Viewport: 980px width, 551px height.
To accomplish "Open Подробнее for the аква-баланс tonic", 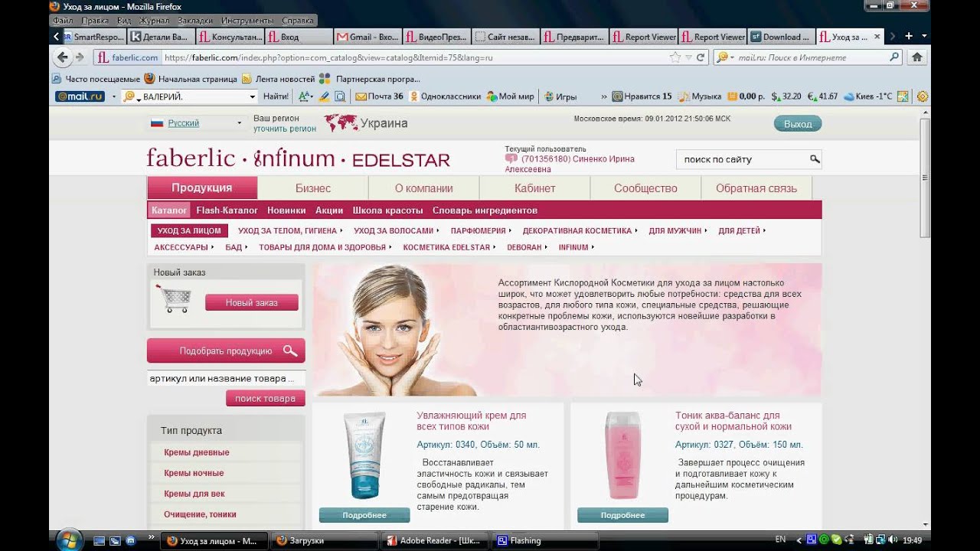I will click(x=622, y=515).
